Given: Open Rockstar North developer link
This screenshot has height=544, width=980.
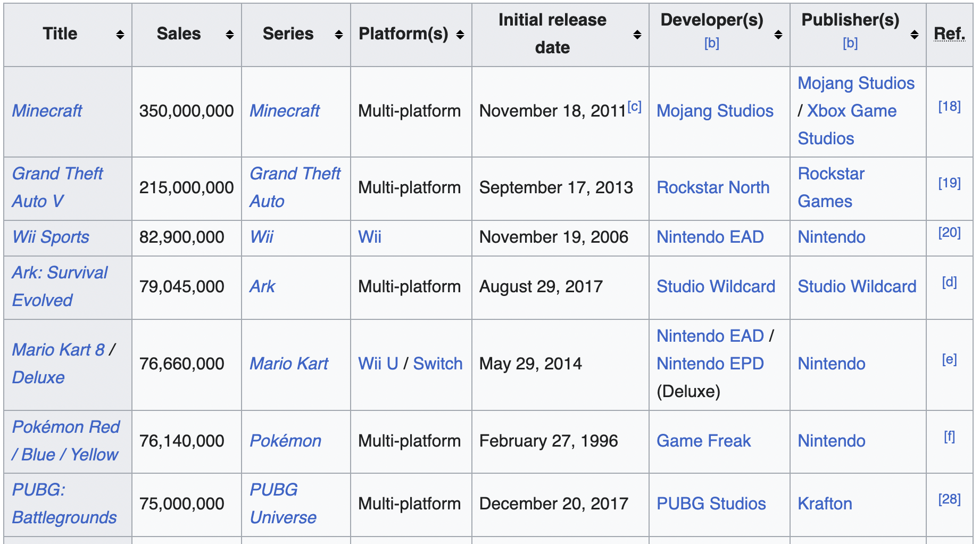Looking at the screenshot, I should pyautogui.click(x=713, y=187).
